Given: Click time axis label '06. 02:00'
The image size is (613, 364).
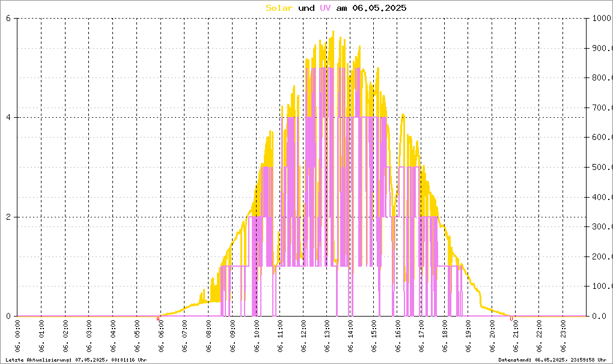Looking at the screenshot, I should click(66, 336).
